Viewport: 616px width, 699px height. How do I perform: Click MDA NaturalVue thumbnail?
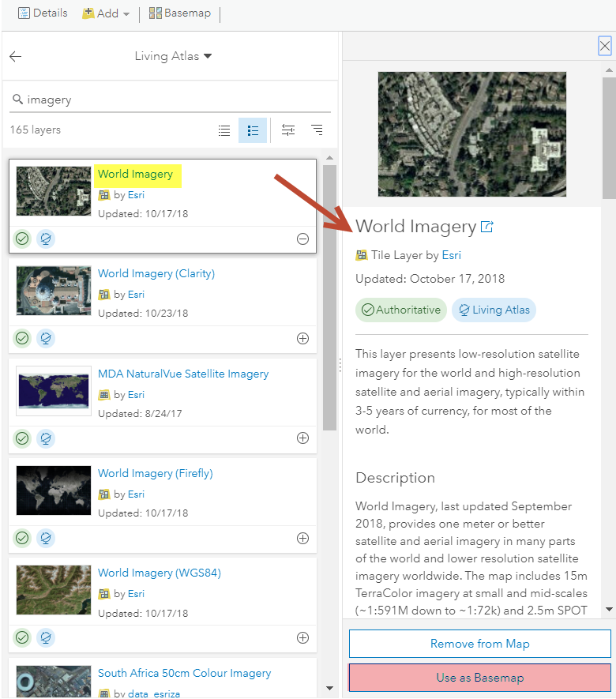click(54, 391)
